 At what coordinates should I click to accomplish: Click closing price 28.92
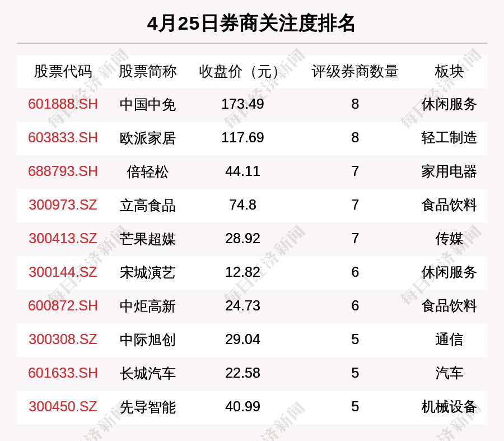coord(242,238)
